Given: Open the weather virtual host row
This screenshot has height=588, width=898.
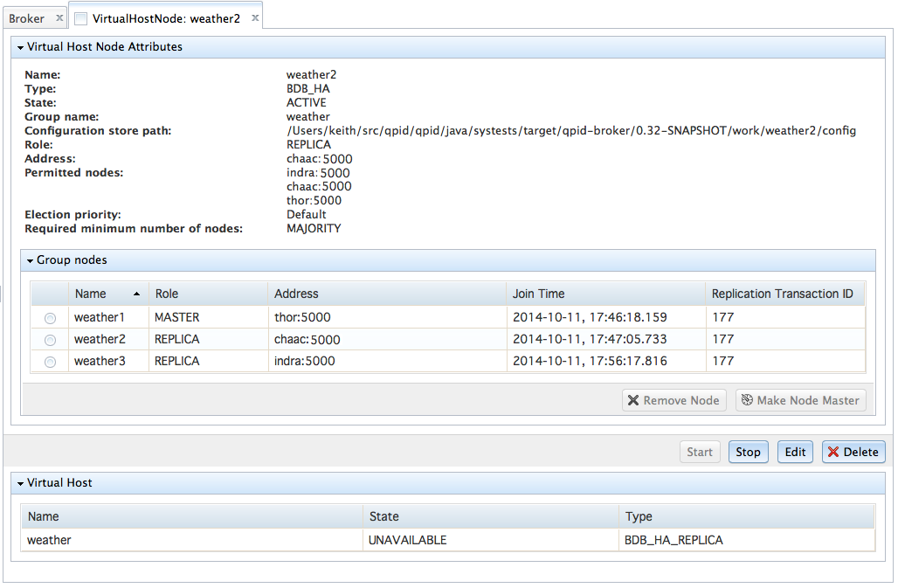Looking at the screenshot, I should (49, 540).
